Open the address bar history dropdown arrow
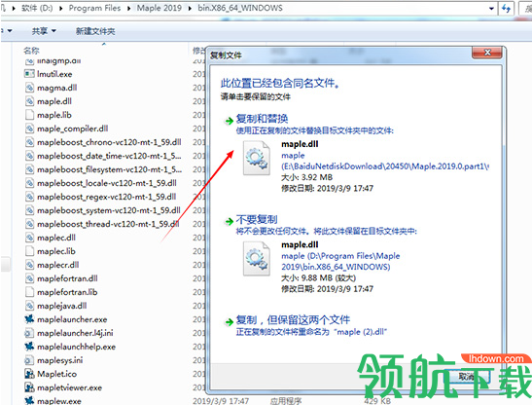Image resolution: width=532 pixels, height=405 pixels. [x=491, y=9]
